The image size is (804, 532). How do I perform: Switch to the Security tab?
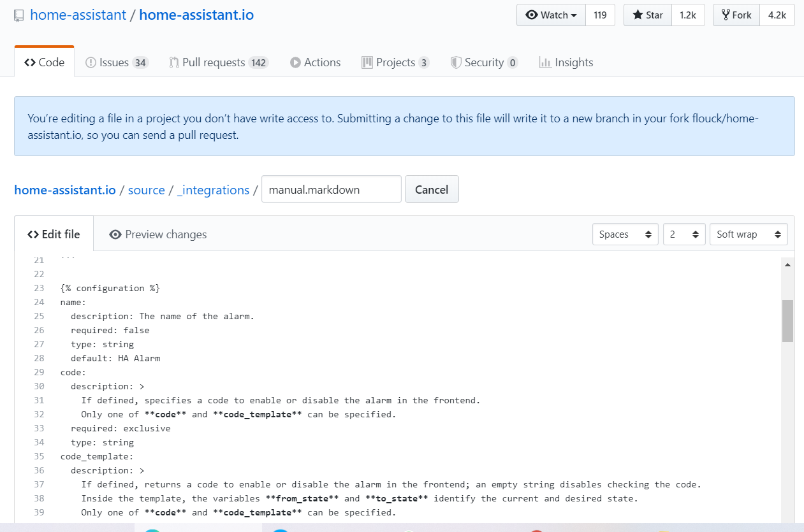(484, 62)
